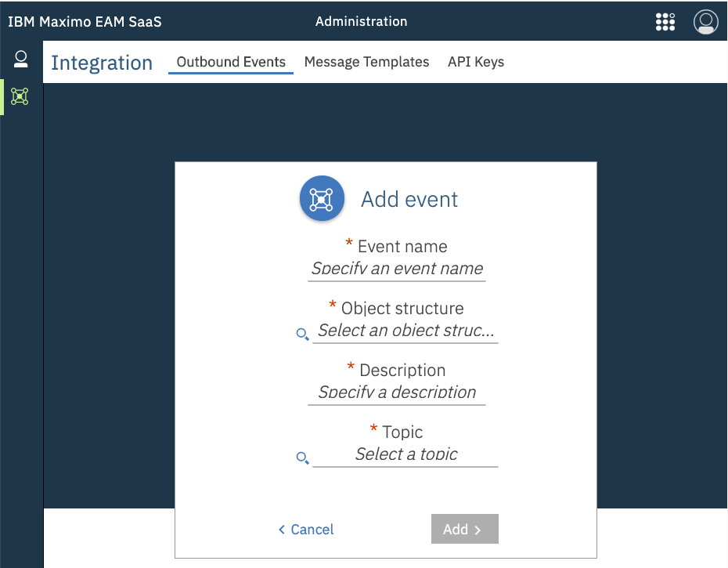Focus the Event name input field
The image size is (728, 568).
click(x=397, y=269)
